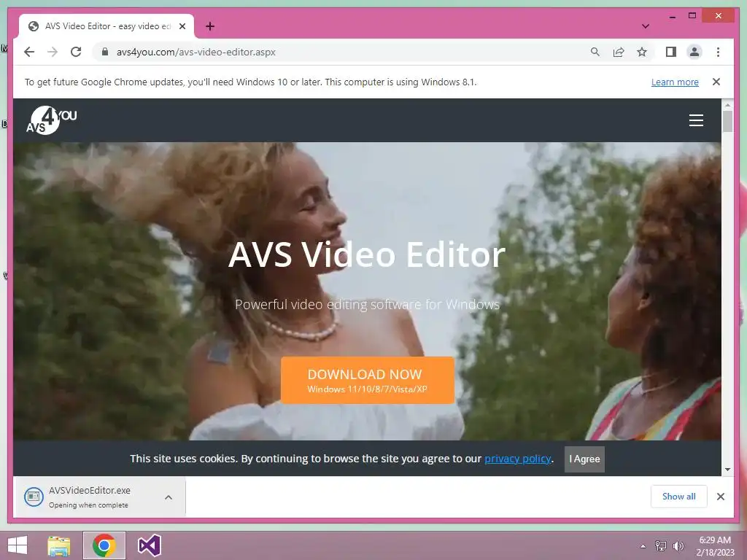
Task: Click Show all downloads
Action: click(679, 496)
